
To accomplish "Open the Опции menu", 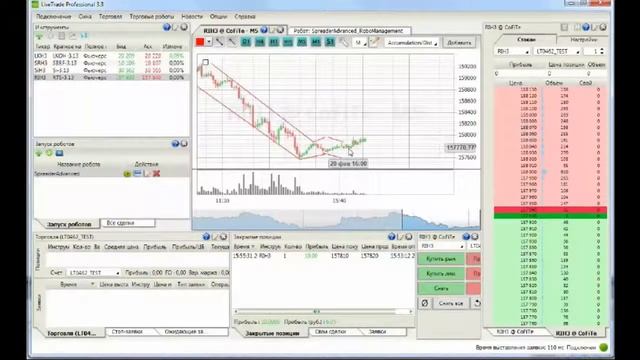I will pos(218,16).
